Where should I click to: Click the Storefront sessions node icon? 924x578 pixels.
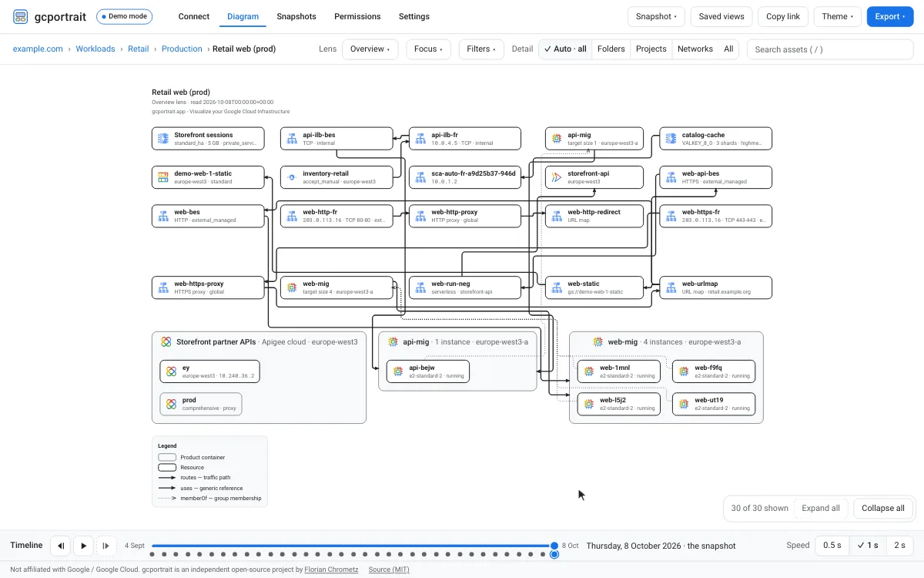click(163, 139)
